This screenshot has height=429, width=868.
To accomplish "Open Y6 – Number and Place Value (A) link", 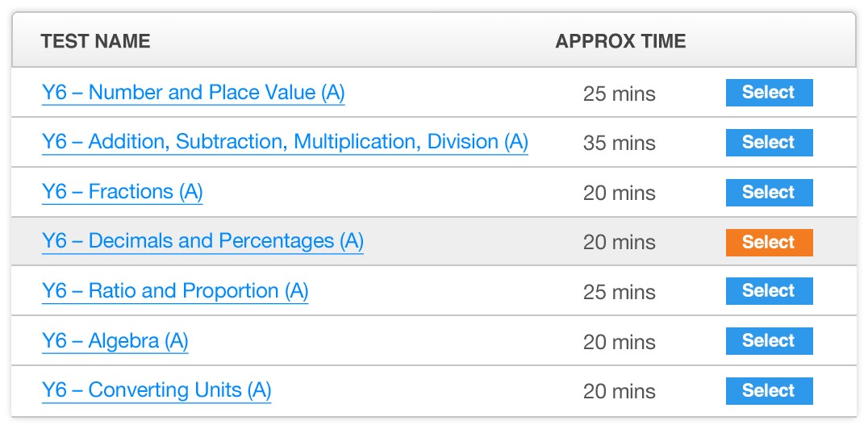I will tap(193, 93).
